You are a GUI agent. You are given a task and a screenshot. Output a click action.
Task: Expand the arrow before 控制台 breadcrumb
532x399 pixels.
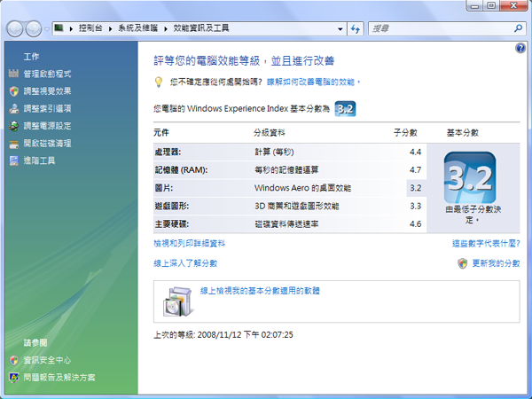tap(71, 29)
